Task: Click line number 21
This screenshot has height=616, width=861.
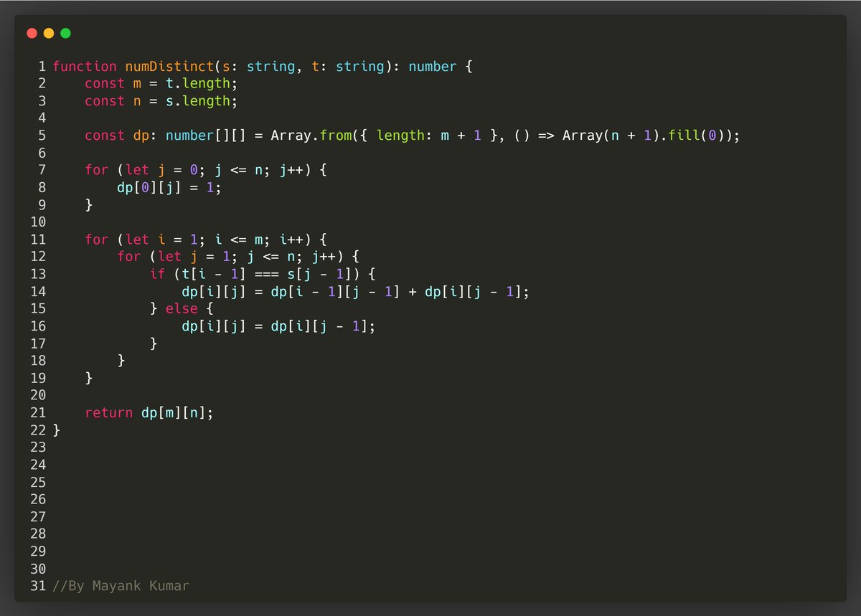Action: point(38,412)
